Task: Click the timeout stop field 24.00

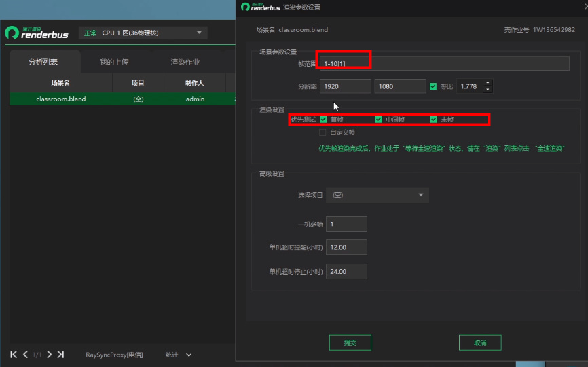Action: [x=346, y=271]
